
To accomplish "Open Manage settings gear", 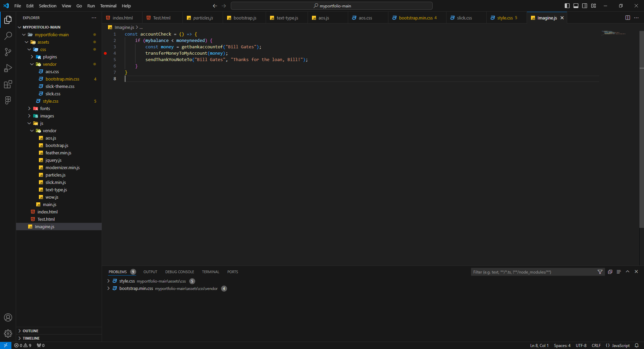I will click(8, 333).
